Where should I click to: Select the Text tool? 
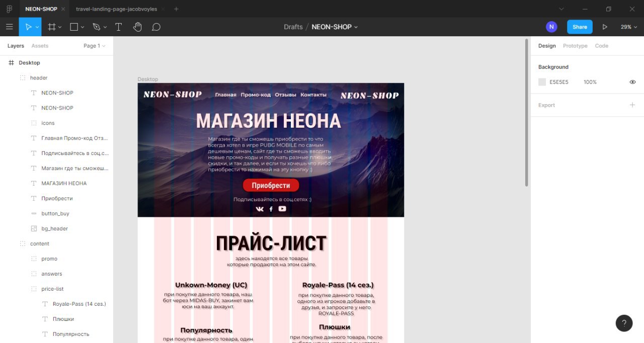(x=119, y=27)
